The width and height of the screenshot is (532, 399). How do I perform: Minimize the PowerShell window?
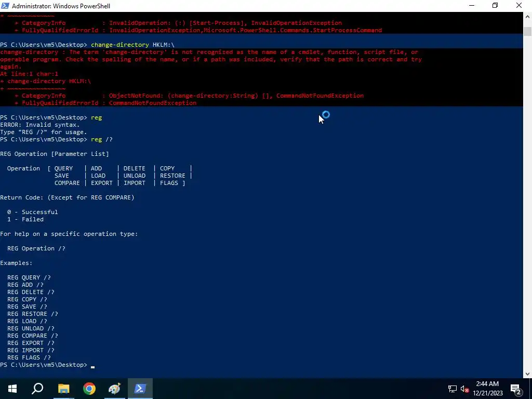click(x=472, y=6)
